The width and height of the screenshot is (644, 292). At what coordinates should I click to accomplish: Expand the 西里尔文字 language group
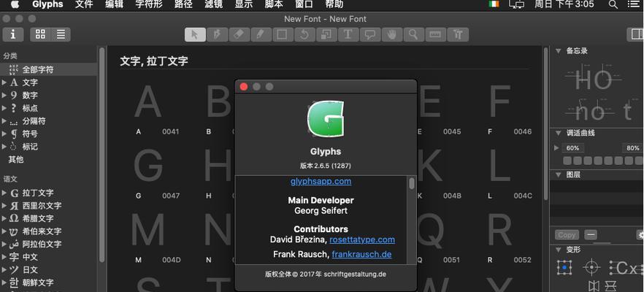pyautogui.click(x=4, y=206)
